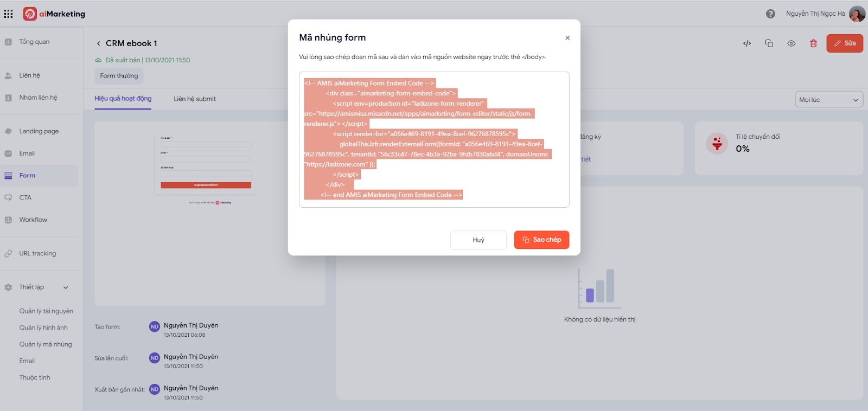Click the published status cloud icon
Screen dimensions: 868x411
point(98,60)
